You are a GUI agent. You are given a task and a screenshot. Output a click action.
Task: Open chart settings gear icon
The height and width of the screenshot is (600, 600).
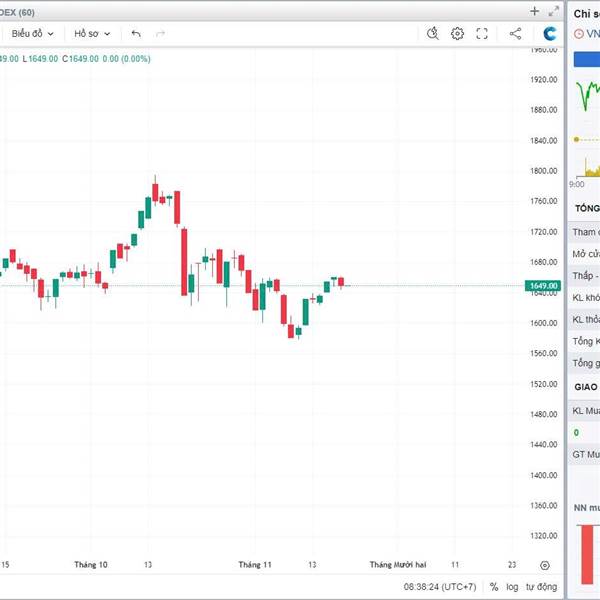(x=457, y=33)
